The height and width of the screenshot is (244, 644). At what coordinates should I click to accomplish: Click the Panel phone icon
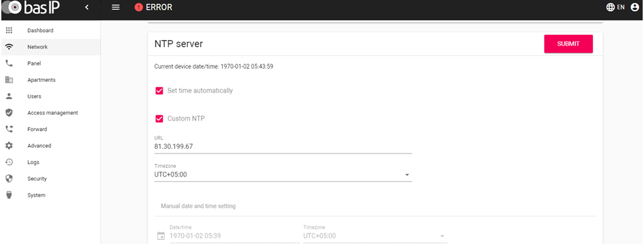click(9, 63)
